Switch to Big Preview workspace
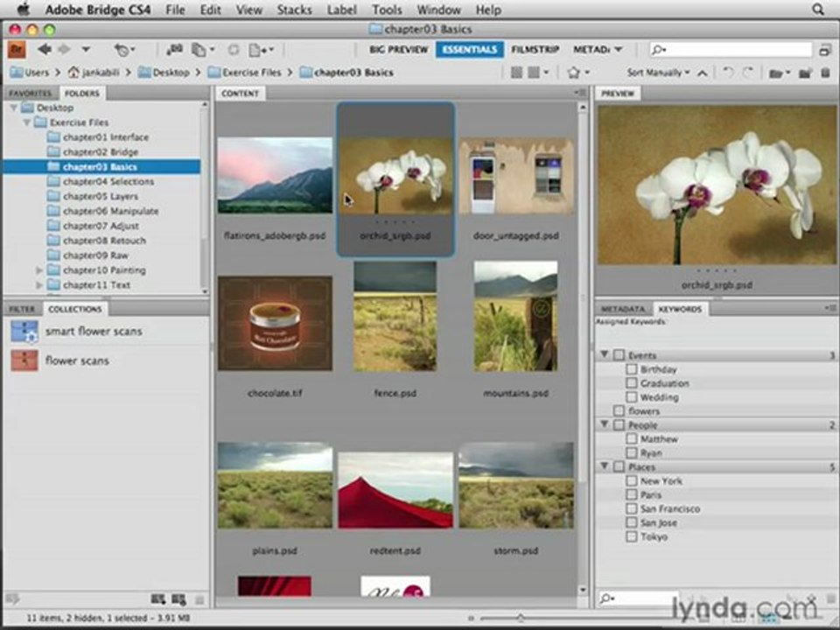The height and width of the screenshot is (630, 840). point(399,49)
